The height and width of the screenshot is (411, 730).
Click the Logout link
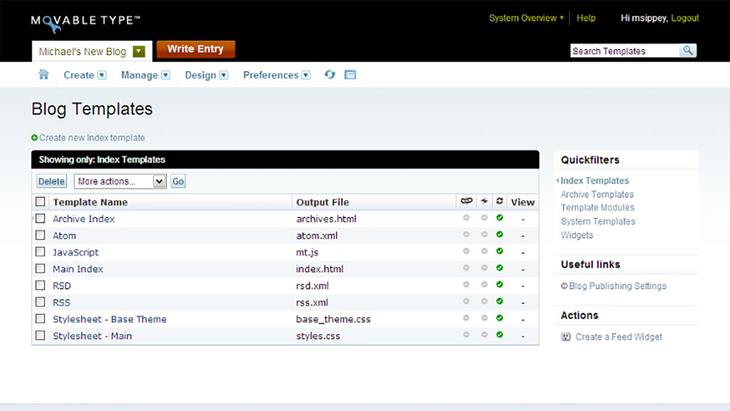coord(685,18)
